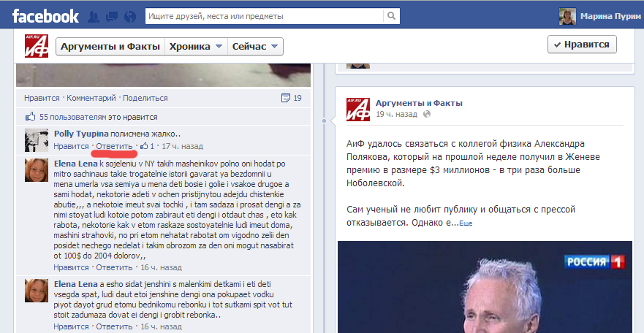Open friend requests icon
The width and height of the screenshot is (644, 333).
pyautogui.click(x=93, y=16)
